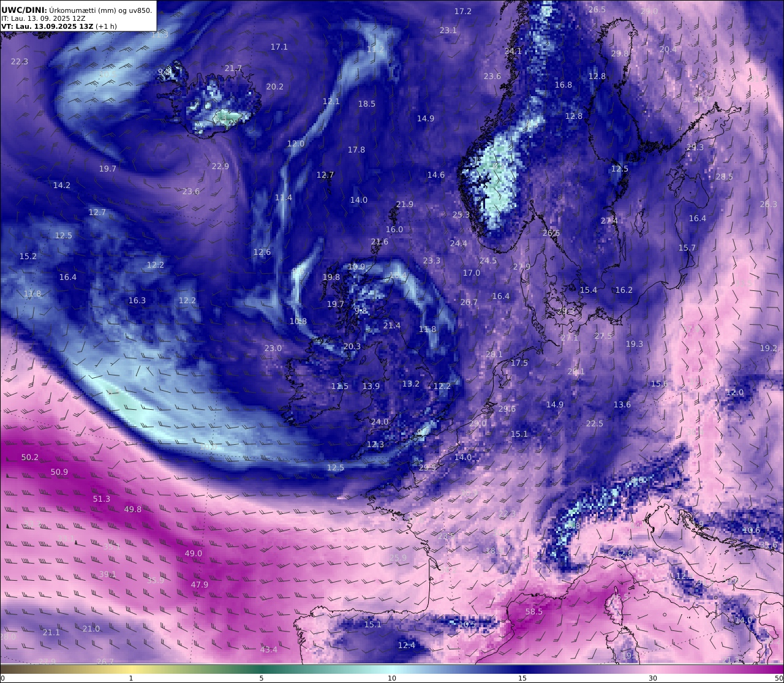Click the map value 24.0

(380, 421)
